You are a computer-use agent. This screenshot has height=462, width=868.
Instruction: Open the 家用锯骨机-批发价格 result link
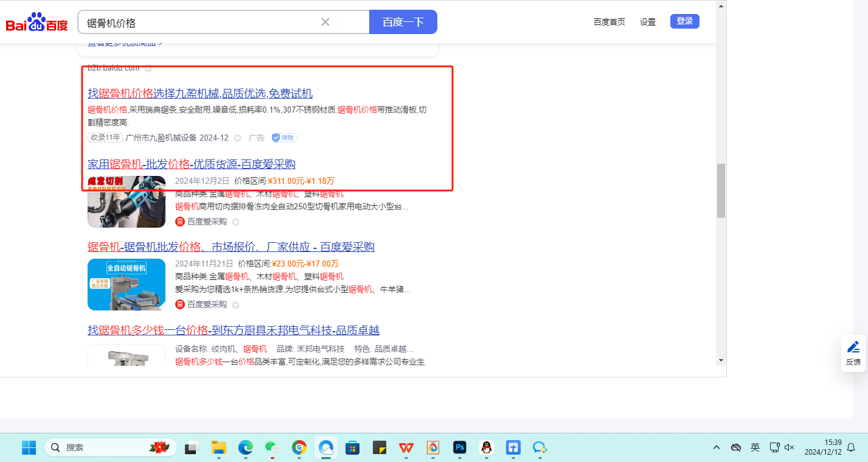(x=192, y=164)
